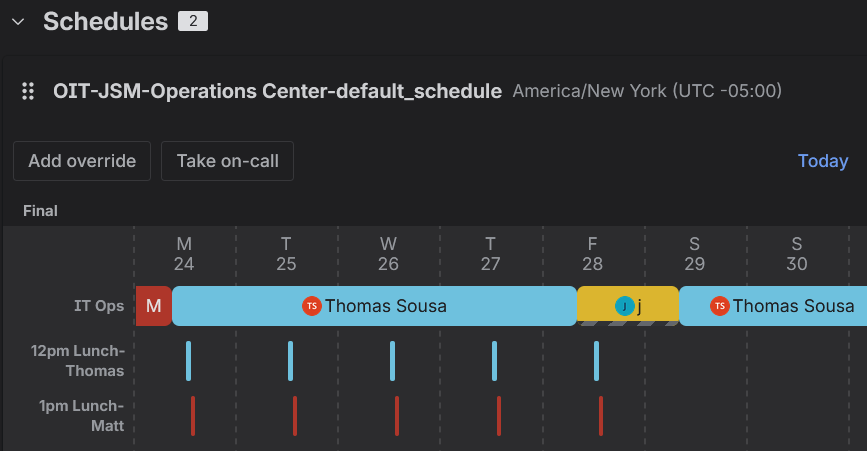
Task: Click the 12pm Lunch-Thomas marker on Monday
Action: [x=188, y=361]
